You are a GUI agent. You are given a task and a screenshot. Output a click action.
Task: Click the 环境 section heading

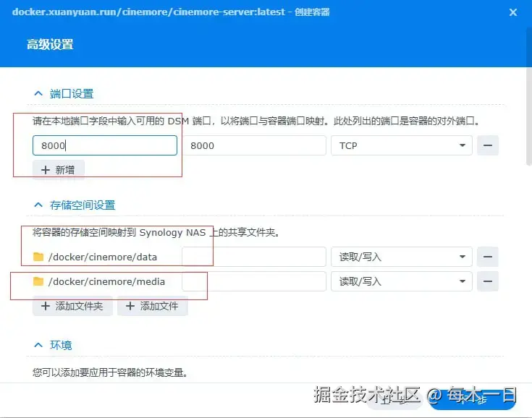coord(61,345)
